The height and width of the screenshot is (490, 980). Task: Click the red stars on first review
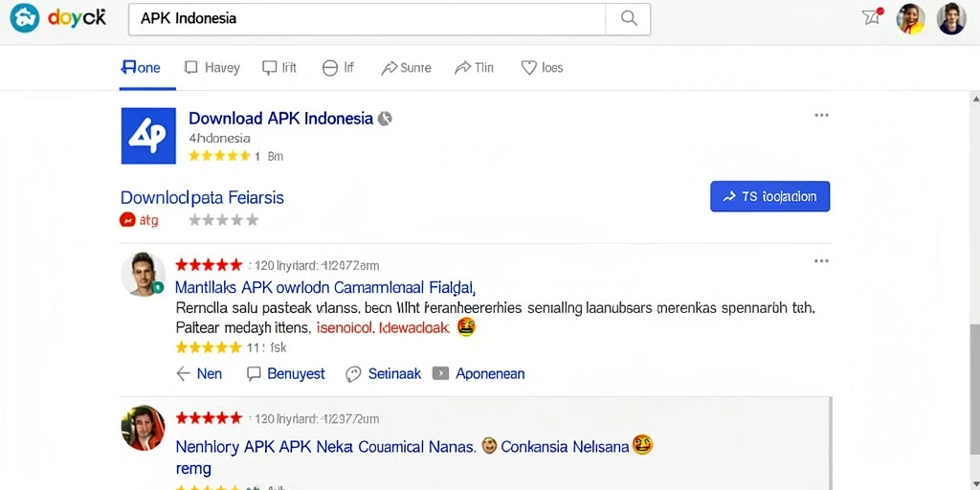tap(208, 265)
